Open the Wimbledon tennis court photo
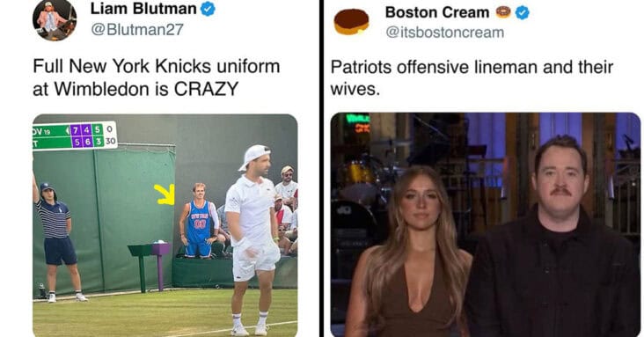This screenshot has height=337, width=644. [165, 225]
